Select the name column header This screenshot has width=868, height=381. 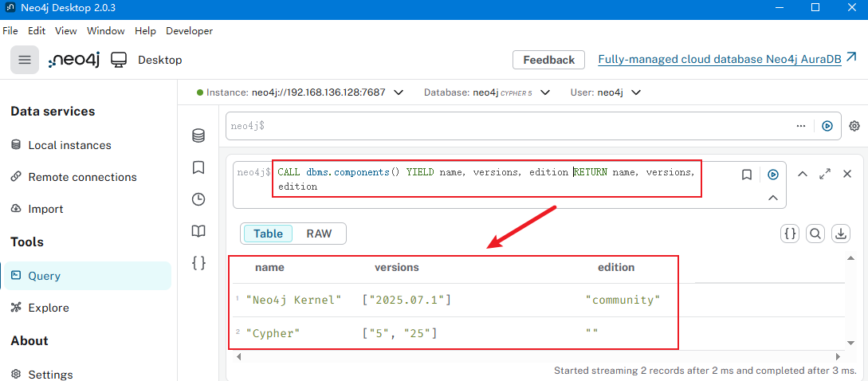click(x=269, y=268)
